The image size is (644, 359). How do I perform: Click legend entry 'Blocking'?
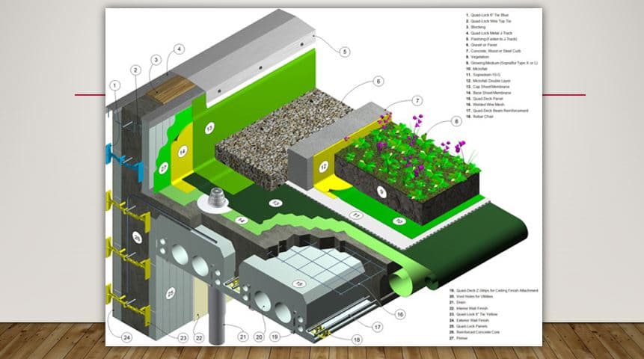tap(478, 27)
